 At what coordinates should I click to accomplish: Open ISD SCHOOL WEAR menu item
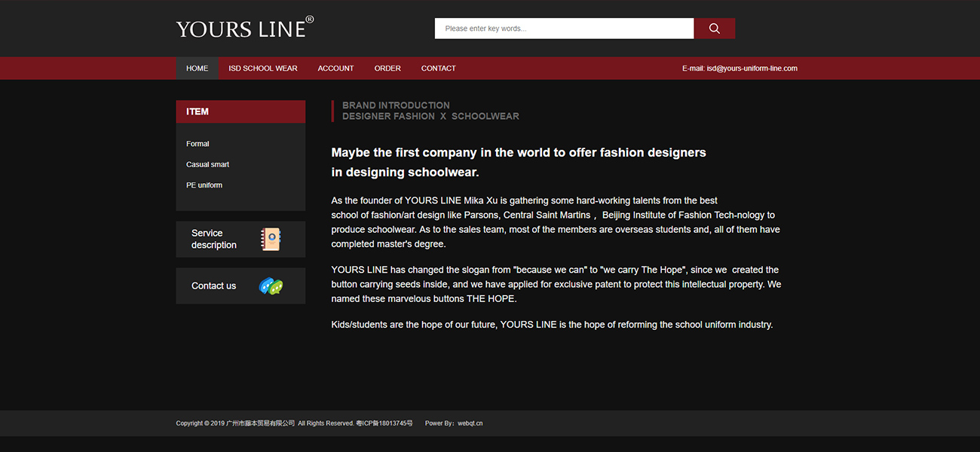pyautogui.click(x=263, y=69)
